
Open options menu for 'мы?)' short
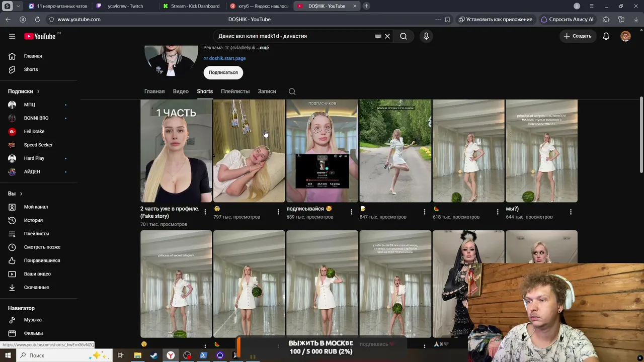click(571, 212)
